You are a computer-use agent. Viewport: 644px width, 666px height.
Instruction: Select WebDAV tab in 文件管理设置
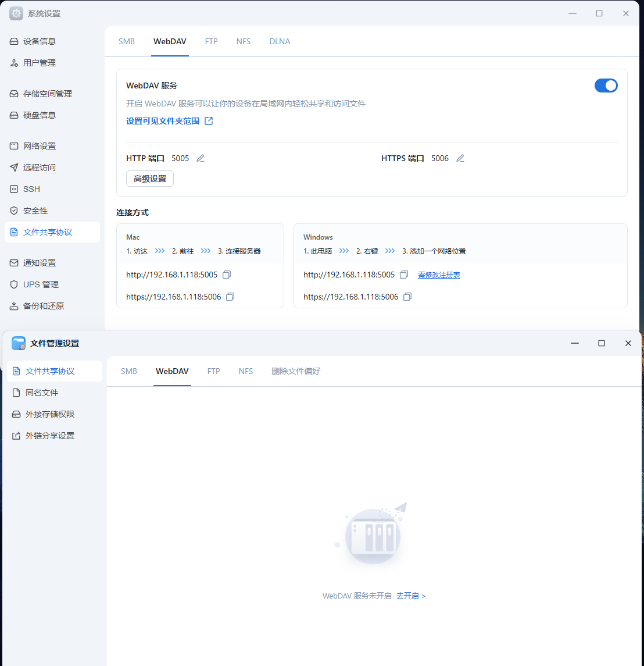coord(172,371)
